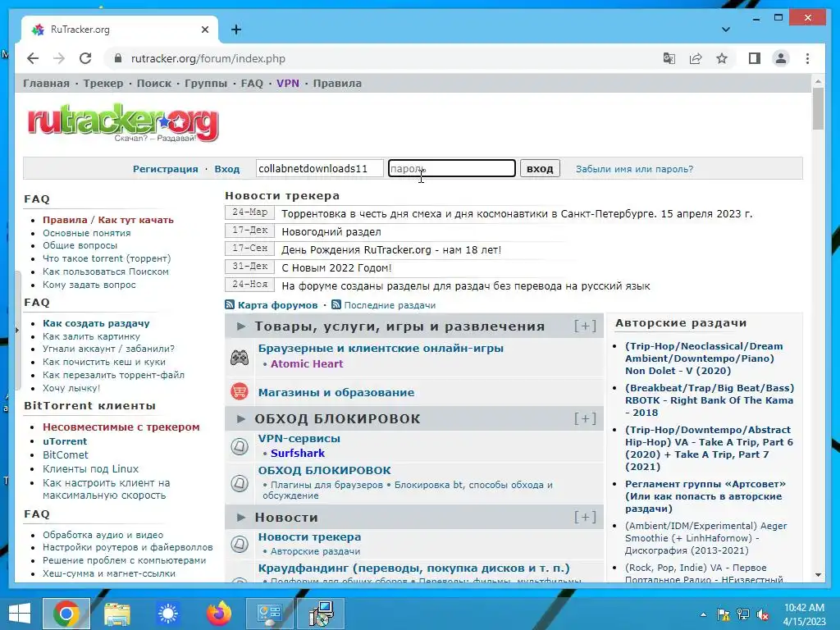This screenshot has width=840, height=630.
Task: Click [+] beside Товары, услуги, игры и развлечения
Action: click(x=585, y=326)
